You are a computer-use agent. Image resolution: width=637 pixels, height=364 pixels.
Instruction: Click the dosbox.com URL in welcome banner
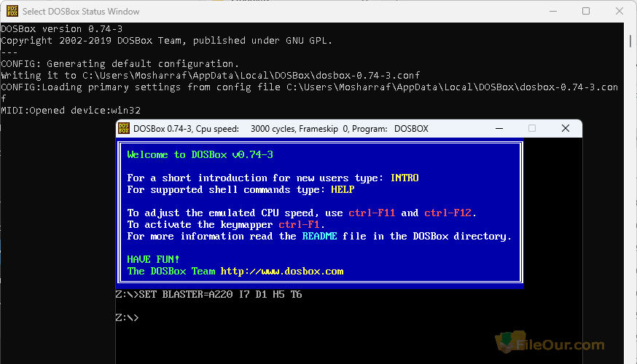tap(281, 272)
